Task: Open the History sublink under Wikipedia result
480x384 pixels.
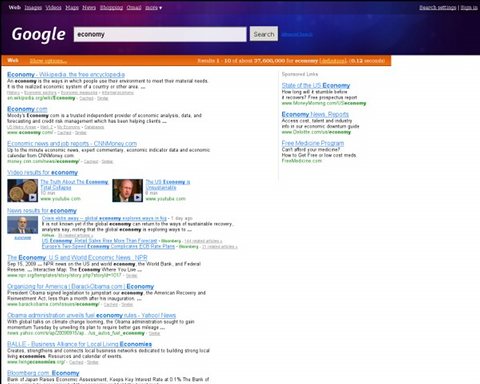Action: (13, 93)
